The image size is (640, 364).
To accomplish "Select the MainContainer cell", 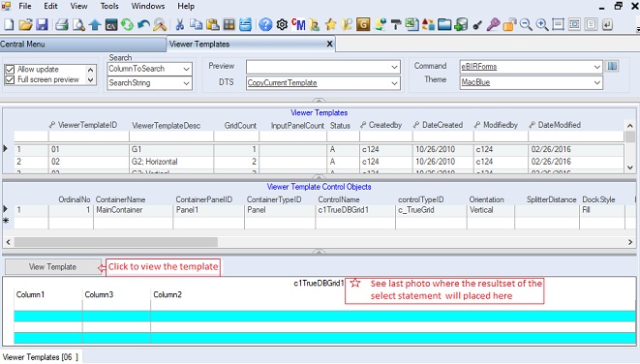I will click(133, 210).
